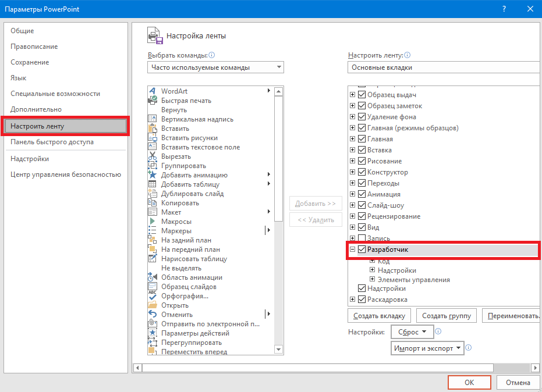This screenshot has width=542, height=392.
Task: Click the Нарисовать таблицу icon
Action: [153, 259]
